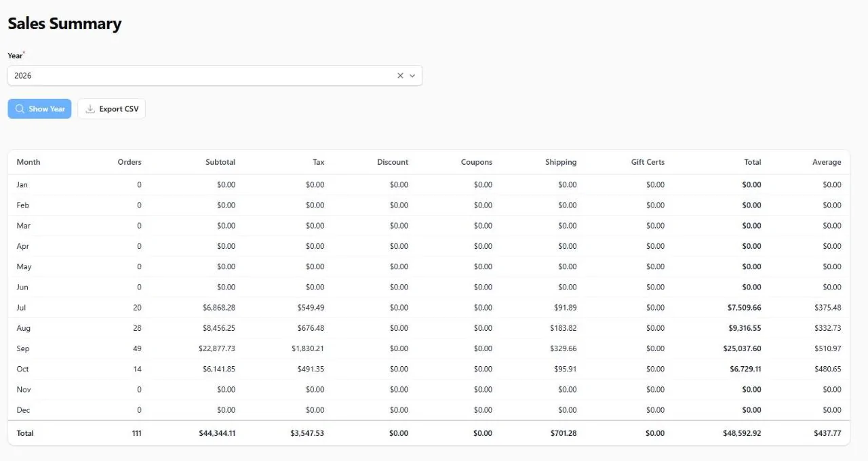The height and width of the screenshot is (461, 868).
Task: Click Sep total $25,037.60
Action: pyautogui.click(x=743, y=348)
